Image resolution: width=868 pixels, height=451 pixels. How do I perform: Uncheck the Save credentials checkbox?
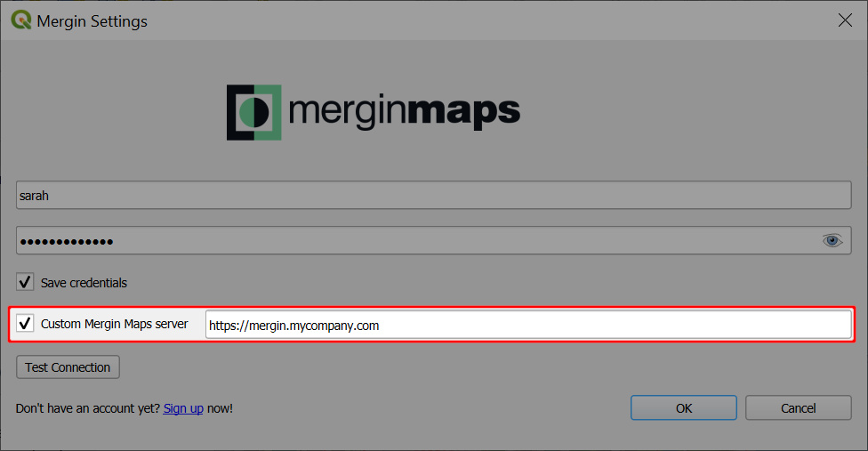tap(25, 282)
